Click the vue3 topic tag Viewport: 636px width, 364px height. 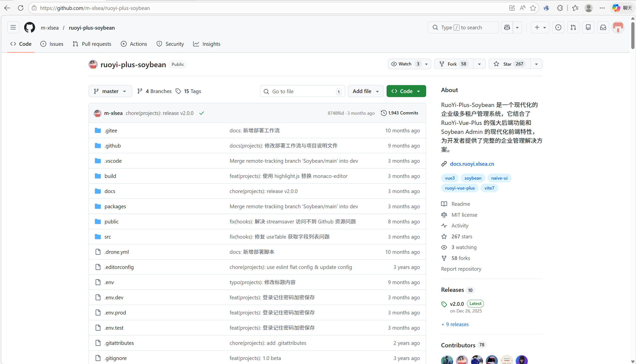coord(449,178)
